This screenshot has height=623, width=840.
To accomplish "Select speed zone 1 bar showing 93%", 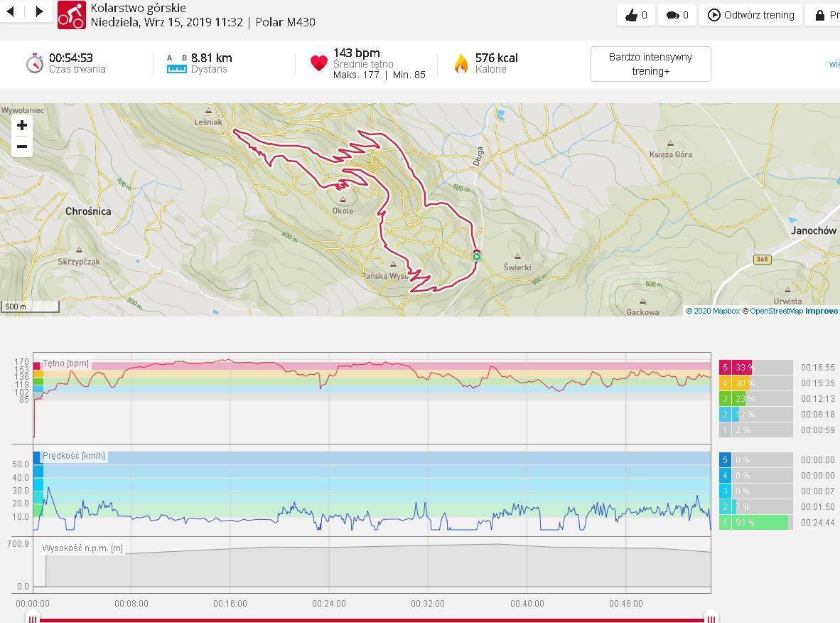I will coord(755,523).
